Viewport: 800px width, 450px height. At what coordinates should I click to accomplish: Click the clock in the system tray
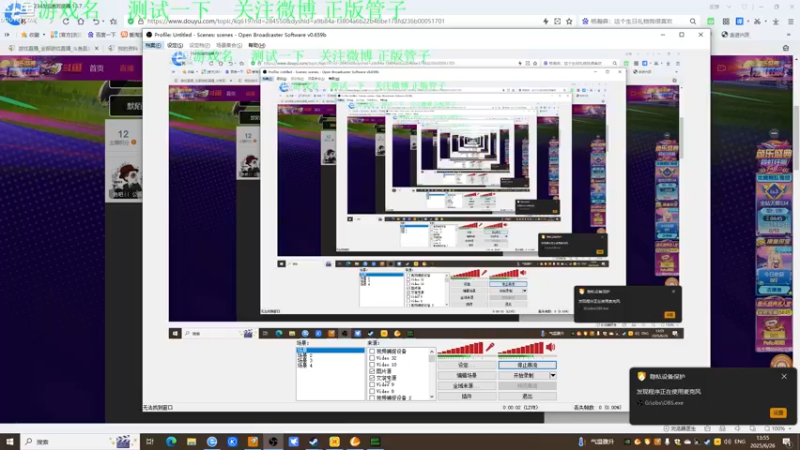tap(763, 441)
